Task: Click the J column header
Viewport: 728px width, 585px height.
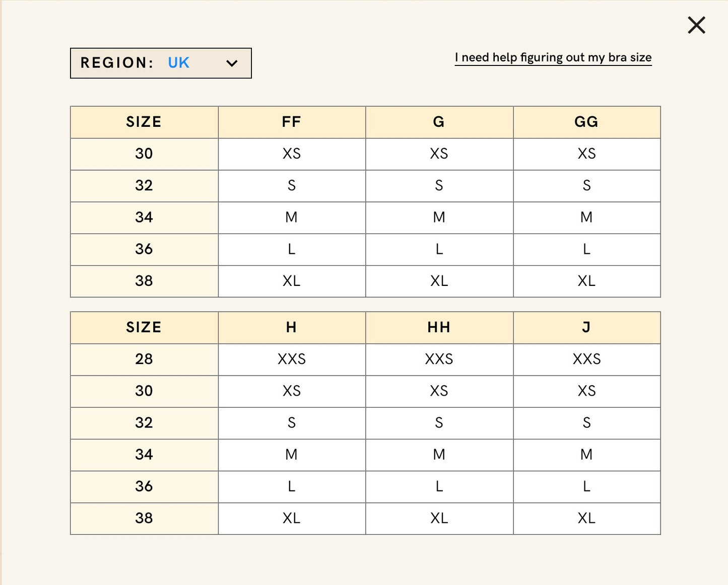Action: (x=586, y=327)
